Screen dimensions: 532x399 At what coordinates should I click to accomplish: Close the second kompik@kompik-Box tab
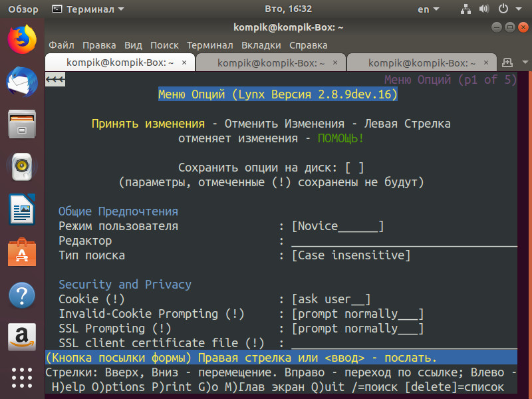[x=335, y=63]
